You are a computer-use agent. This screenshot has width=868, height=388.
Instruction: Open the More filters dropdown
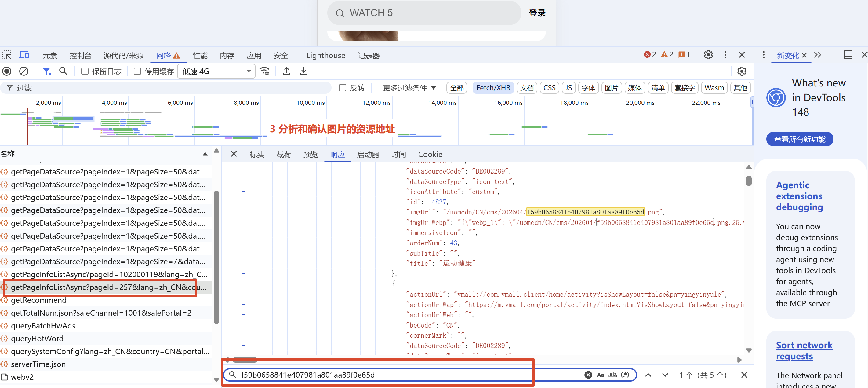(x=409, y=88)
